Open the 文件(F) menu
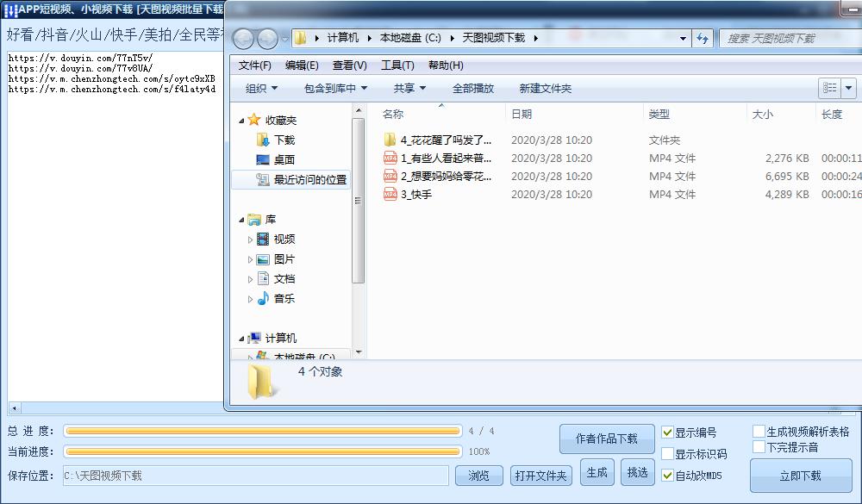This screenshot has height=504, width=862. 254,65
